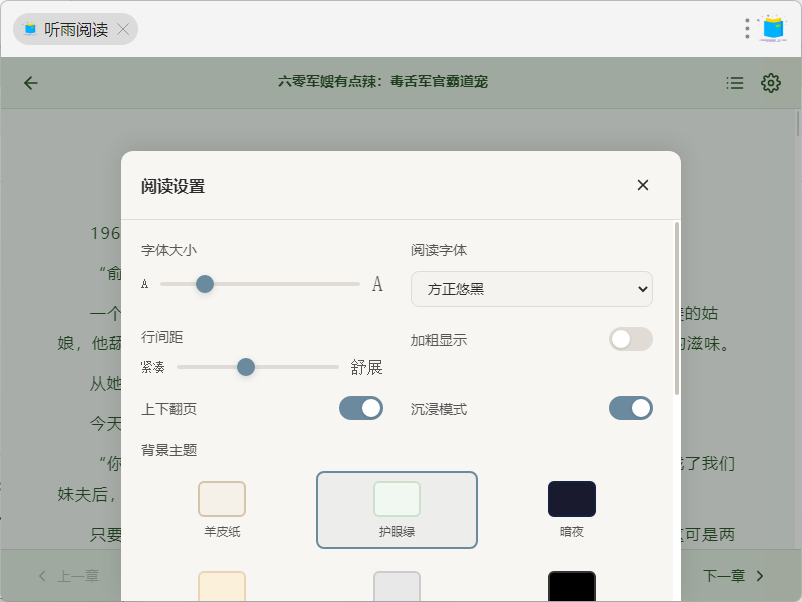Toggle 沉浸模式 switch
This screenshot has width=802, height=602.
click(x=631, y=408)
